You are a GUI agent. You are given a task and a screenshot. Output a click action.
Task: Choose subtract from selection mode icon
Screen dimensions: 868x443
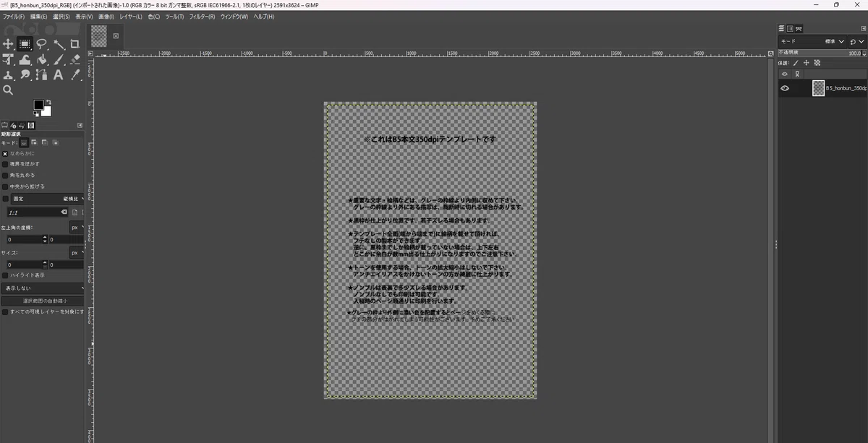click(x=45, y=142)
